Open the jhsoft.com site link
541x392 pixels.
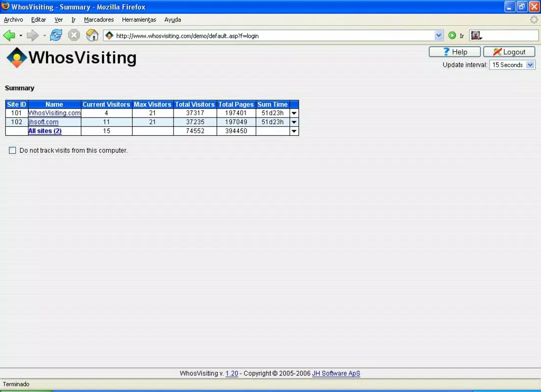[43, 122]
